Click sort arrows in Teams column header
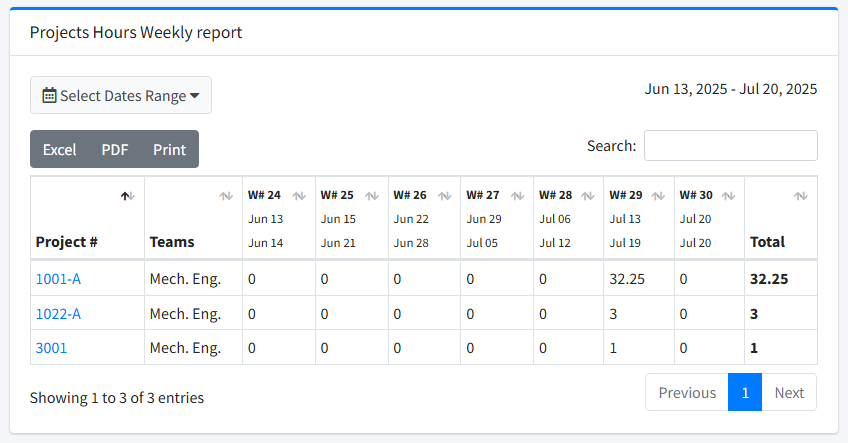848x443 pixels. (226, 196)
